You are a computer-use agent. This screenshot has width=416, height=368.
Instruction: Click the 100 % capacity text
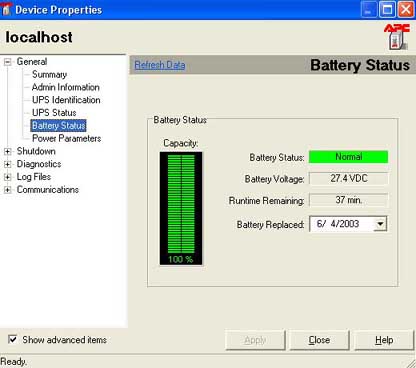point(180,259)
